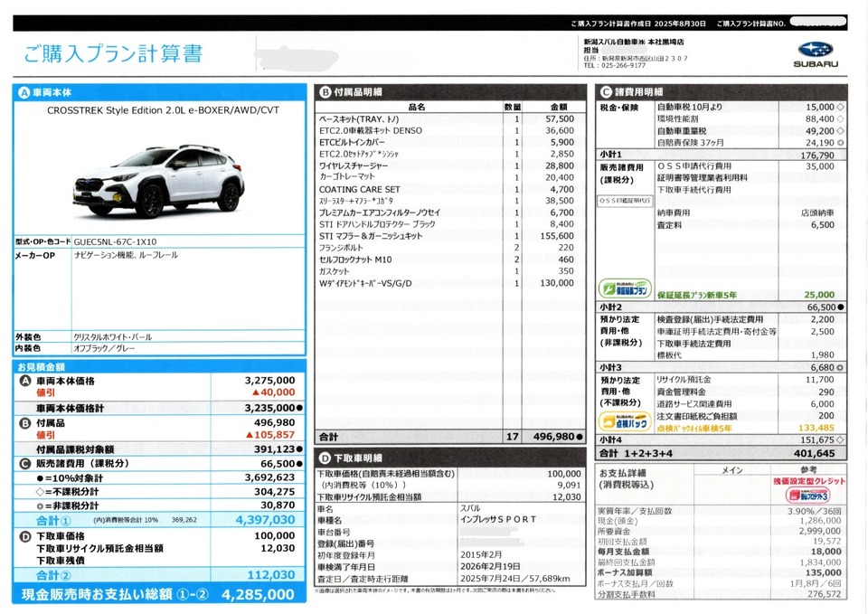
Task: Click the creation date 2025年8月30日
Action: click(x=680, y=24)
